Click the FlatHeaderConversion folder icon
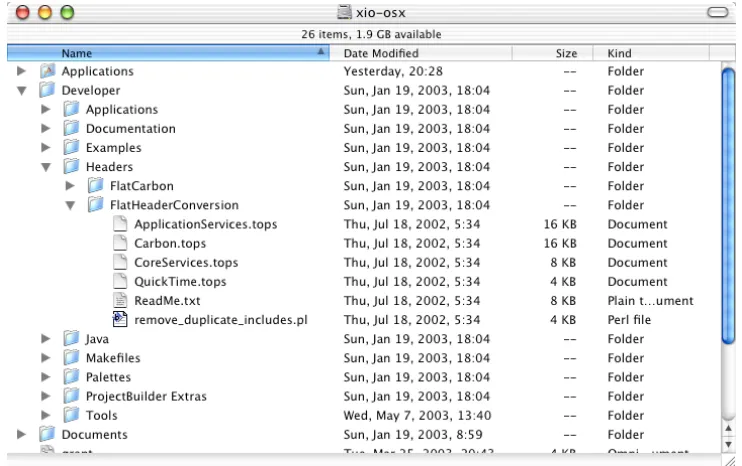 (96, 205)
